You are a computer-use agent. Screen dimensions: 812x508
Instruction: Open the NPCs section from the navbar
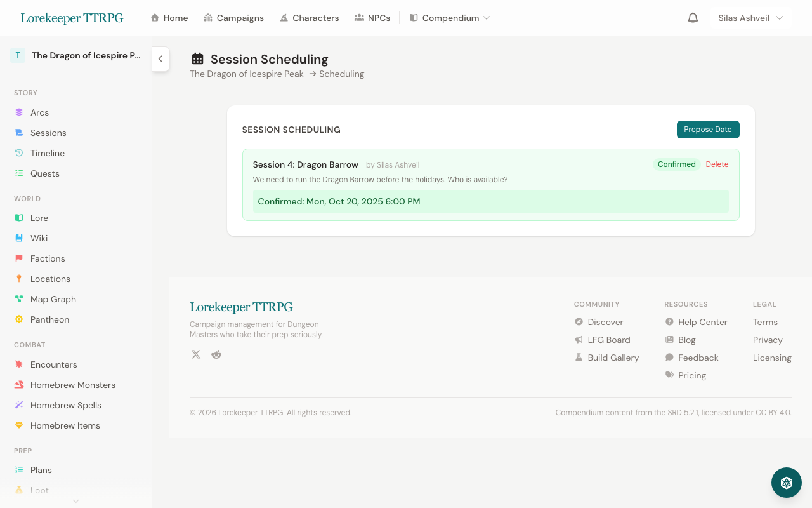tap(372, 18)
